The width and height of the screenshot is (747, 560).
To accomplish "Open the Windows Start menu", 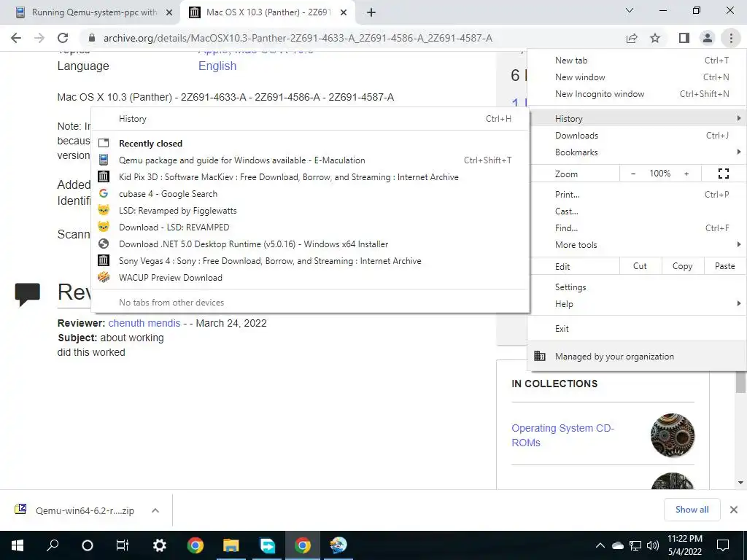I will [18, 545].
